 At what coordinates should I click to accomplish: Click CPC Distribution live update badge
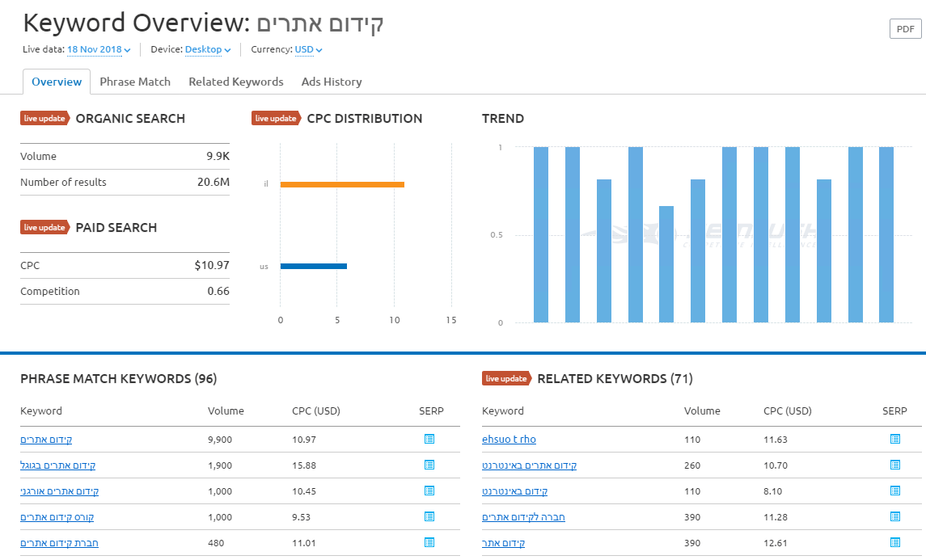276,119
